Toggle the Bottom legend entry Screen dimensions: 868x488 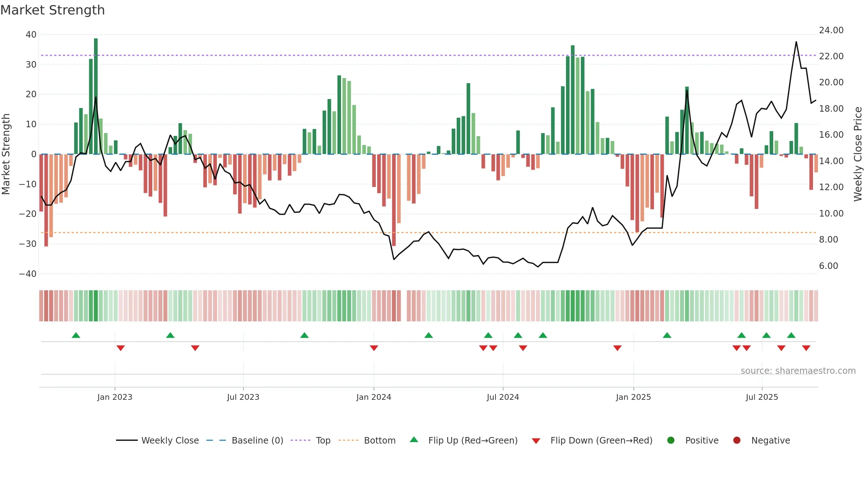[367, 440]
